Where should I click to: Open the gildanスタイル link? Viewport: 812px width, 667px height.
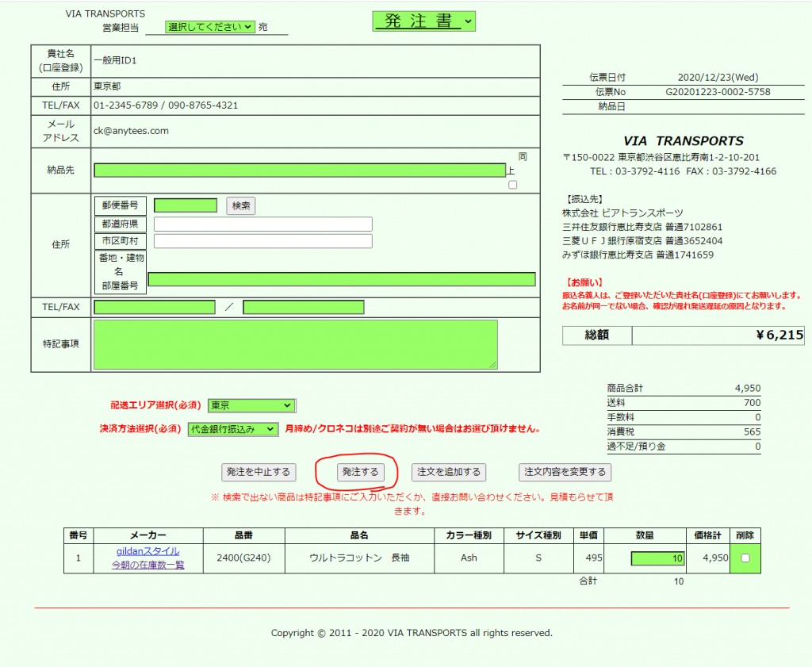148,551
